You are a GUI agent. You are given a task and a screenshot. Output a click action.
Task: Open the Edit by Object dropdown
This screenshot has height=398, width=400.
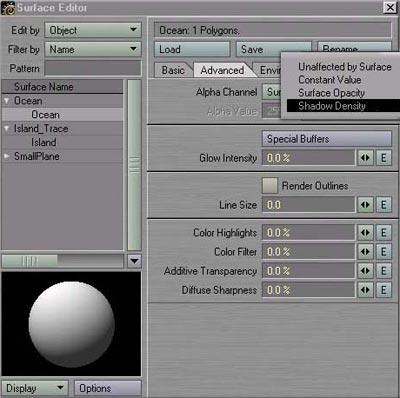coord(93,30)
